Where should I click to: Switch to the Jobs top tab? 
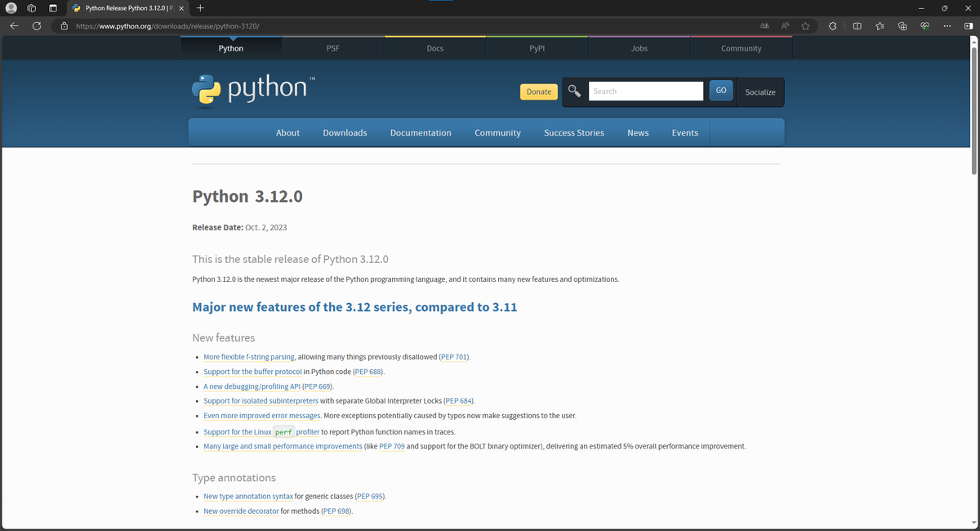tap(639, 48)
